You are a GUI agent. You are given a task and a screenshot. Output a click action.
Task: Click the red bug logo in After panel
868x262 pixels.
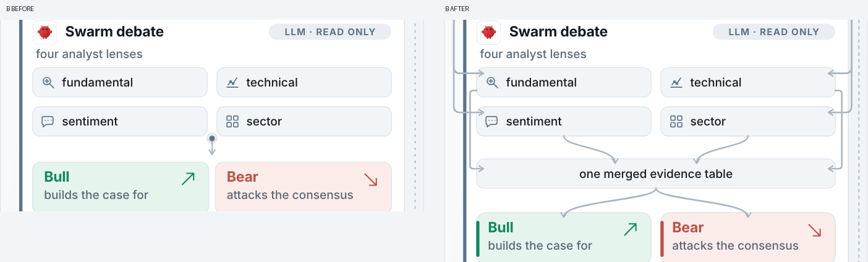point(489,32)
